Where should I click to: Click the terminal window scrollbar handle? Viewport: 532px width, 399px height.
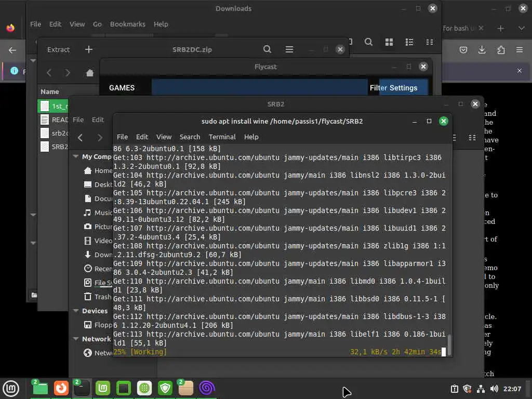449,344
